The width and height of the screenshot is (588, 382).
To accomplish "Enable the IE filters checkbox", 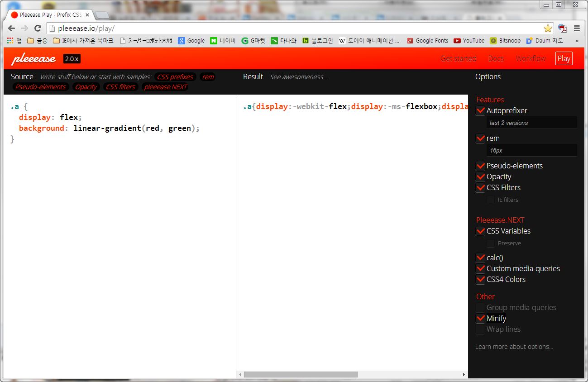I will tap(490, 200).
